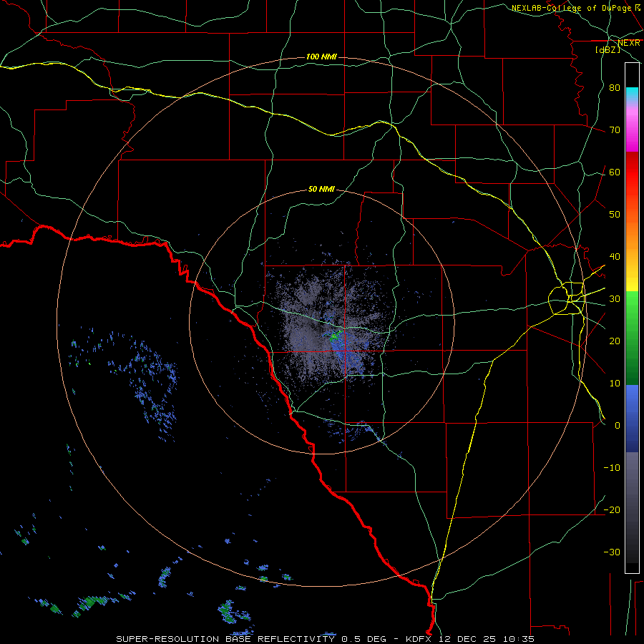Image resolution: width=644 pixels, height=644 pixels.
Task: Click the magenta band of the color scale
Action: click(x=632, y=135)
